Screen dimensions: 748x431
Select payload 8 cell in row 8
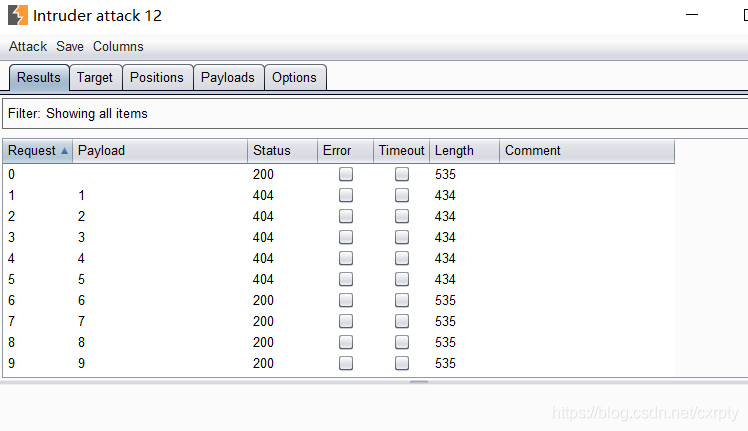point(81,342)
